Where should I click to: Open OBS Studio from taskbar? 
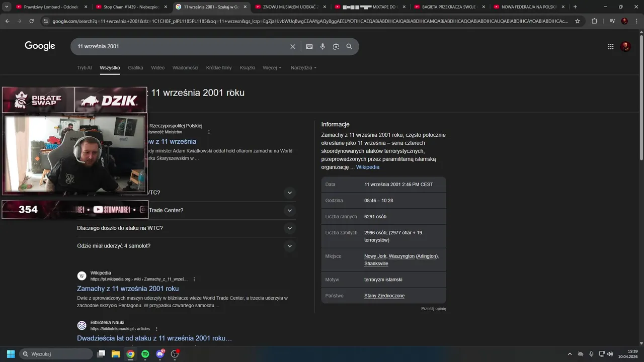[175, 354]
